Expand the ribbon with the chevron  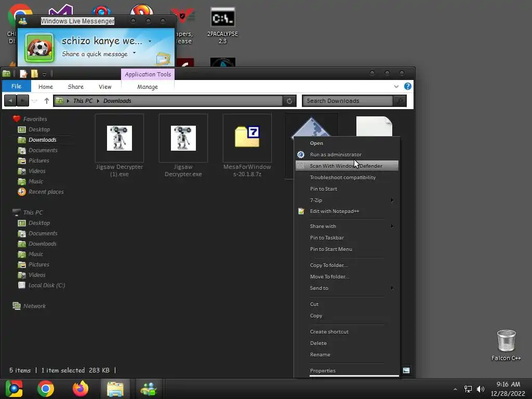click(396, 87)
